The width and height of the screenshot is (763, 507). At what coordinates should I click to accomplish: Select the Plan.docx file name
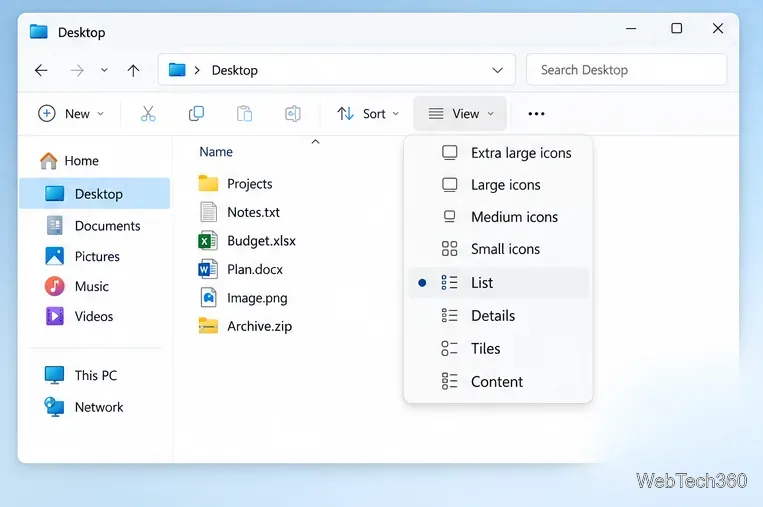click(255, 269)
